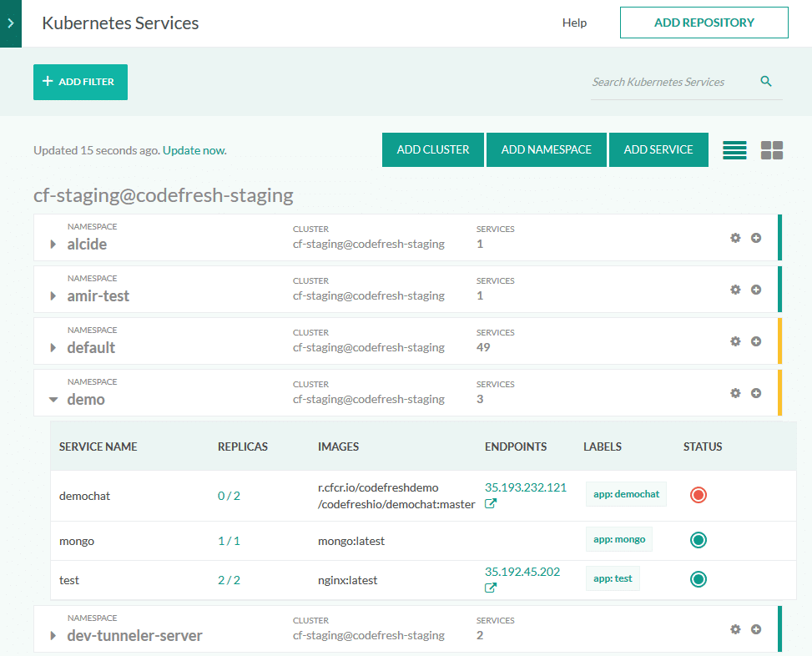Click the Add Cluster button

pos(433,150)
